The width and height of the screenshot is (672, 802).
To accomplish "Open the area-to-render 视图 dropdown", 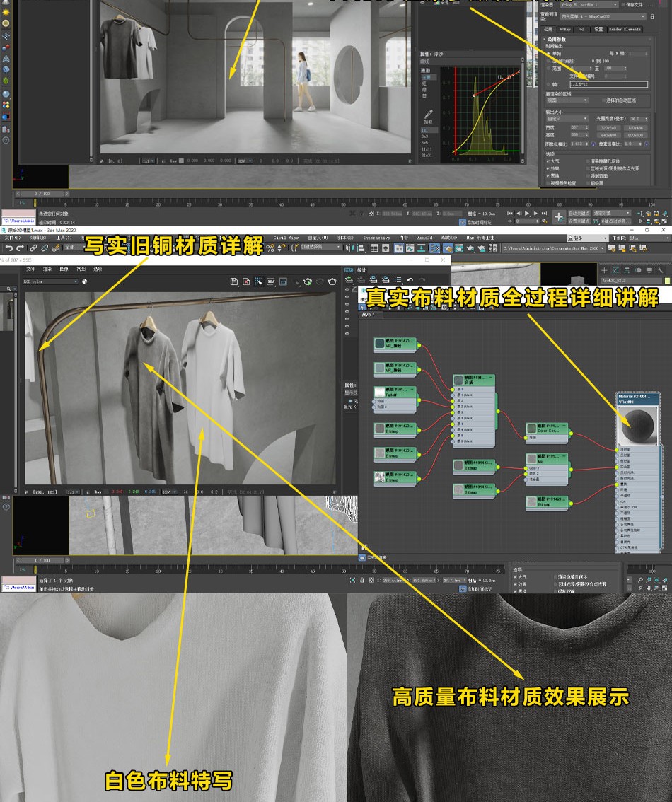I will click(x=567, y=100).
